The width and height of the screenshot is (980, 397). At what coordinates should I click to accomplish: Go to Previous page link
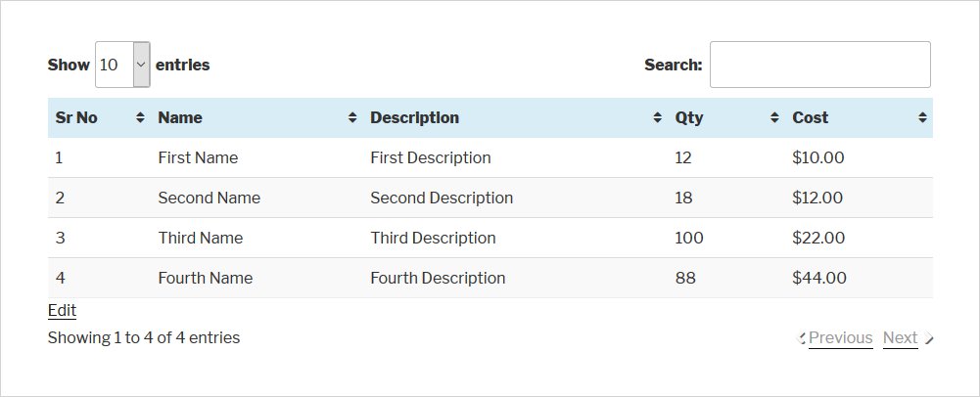840,338
